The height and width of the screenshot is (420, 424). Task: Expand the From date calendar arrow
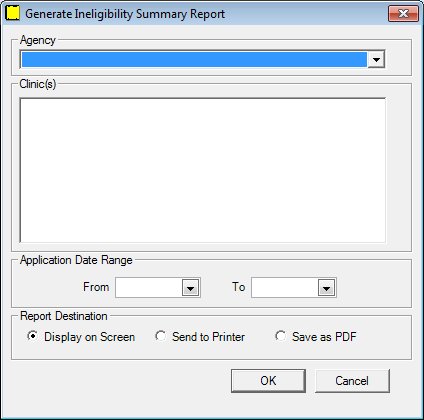[191, 288]
